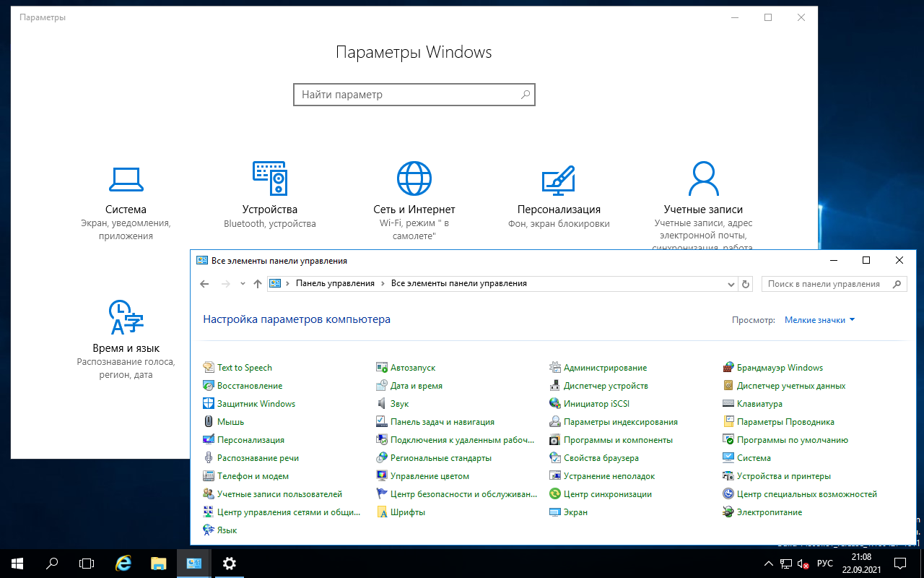Expand the chevron after Панель управления breadcrumb

pos(383,284)
